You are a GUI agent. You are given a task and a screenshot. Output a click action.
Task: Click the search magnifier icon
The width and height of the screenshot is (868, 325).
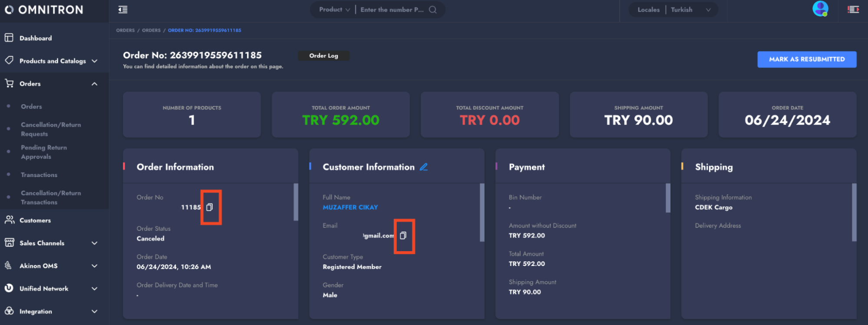point(433,10)
